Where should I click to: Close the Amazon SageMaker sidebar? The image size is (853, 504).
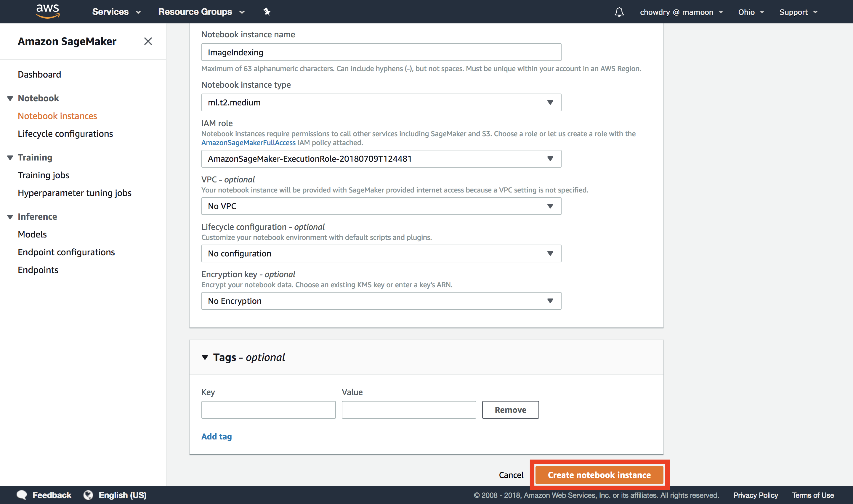click(x=148, y=41)
